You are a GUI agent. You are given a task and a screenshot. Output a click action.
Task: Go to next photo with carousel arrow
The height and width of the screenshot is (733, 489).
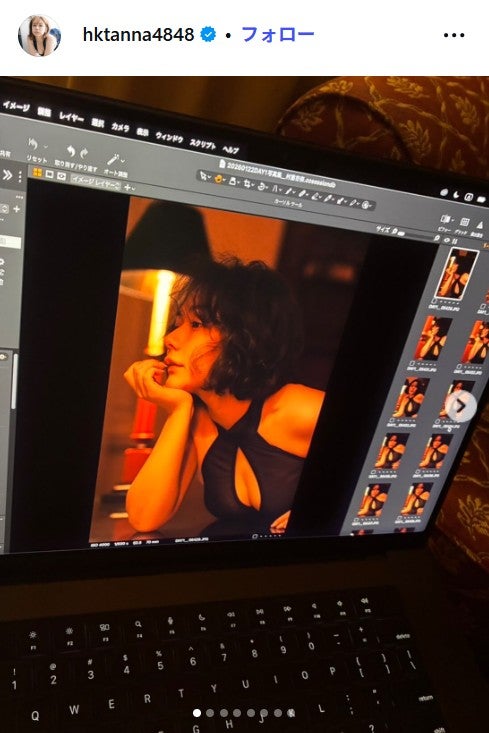click(460, 406)
